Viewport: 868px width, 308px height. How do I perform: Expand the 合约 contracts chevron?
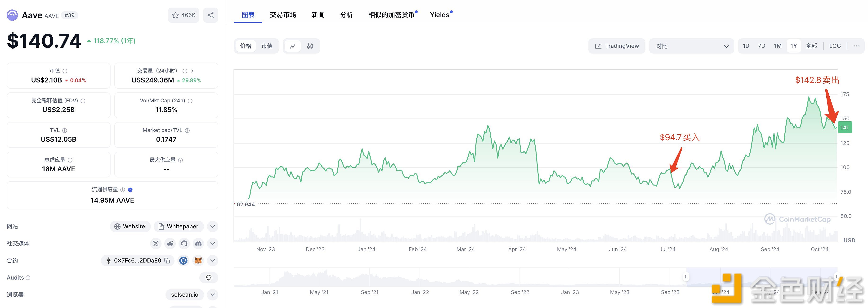[x=212, y=261]
